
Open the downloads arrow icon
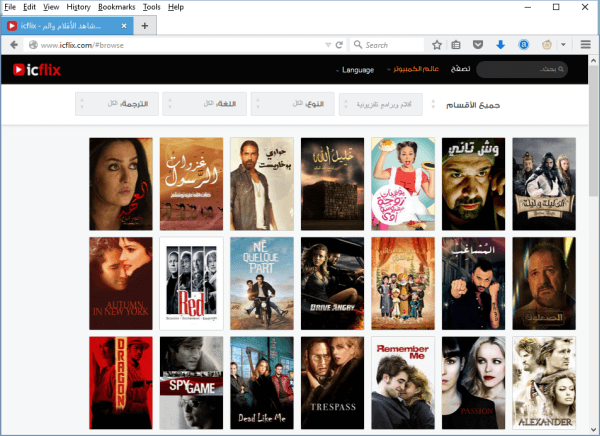point(500,45)
